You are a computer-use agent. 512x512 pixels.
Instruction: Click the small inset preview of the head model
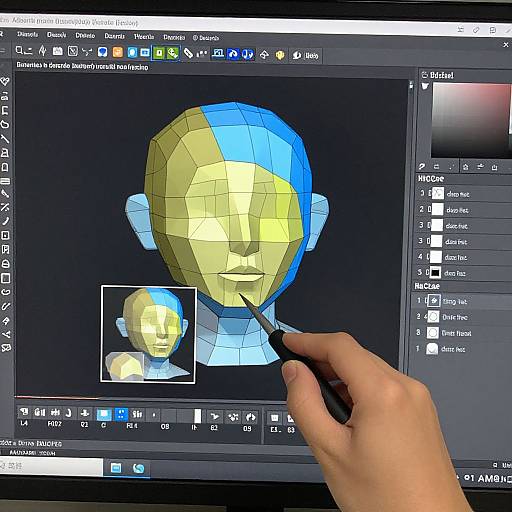(148, 334)
